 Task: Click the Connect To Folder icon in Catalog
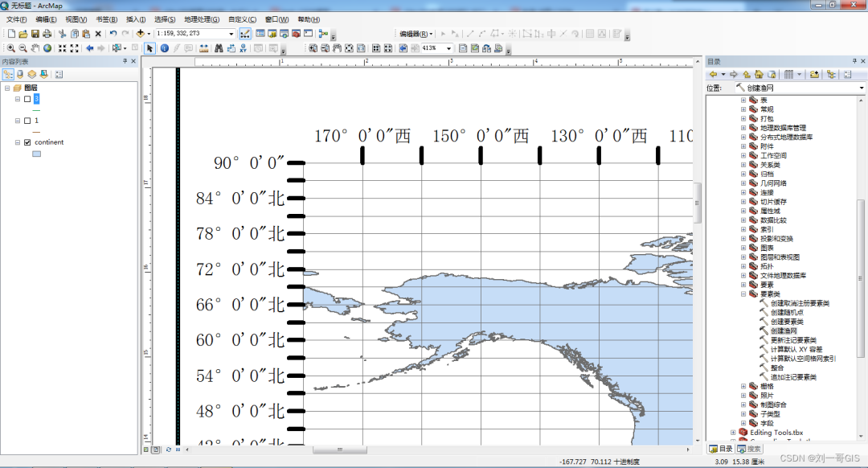(x=814, y=74)
